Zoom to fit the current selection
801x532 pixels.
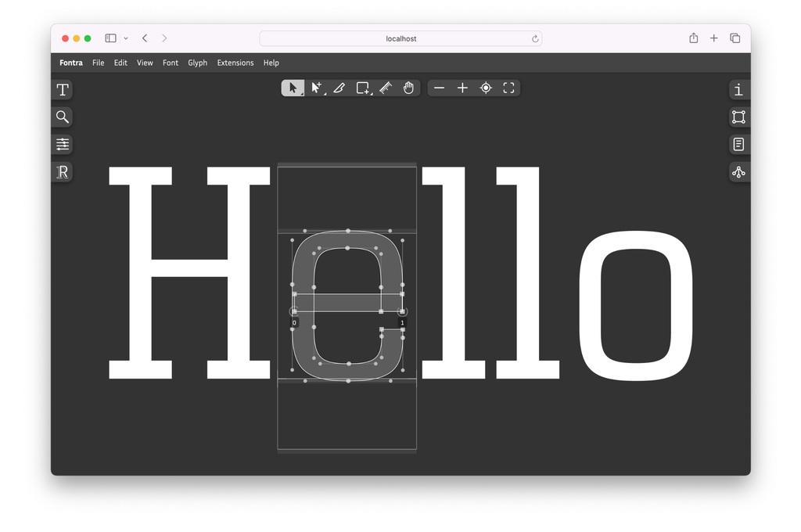click(486, 88)
